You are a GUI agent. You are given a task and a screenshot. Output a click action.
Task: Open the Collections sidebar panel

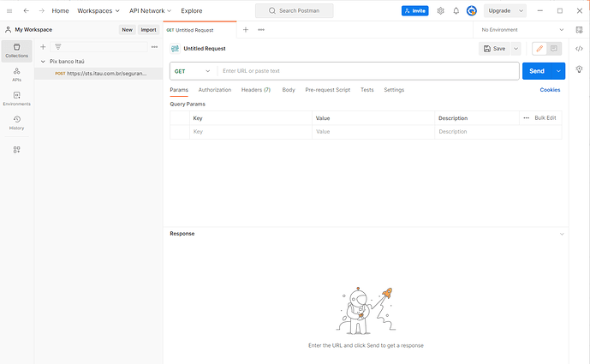16,51
